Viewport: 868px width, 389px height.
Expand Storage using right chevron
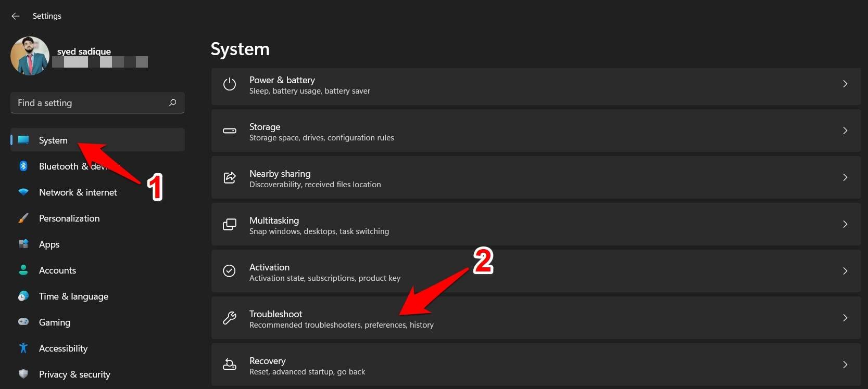845,131
